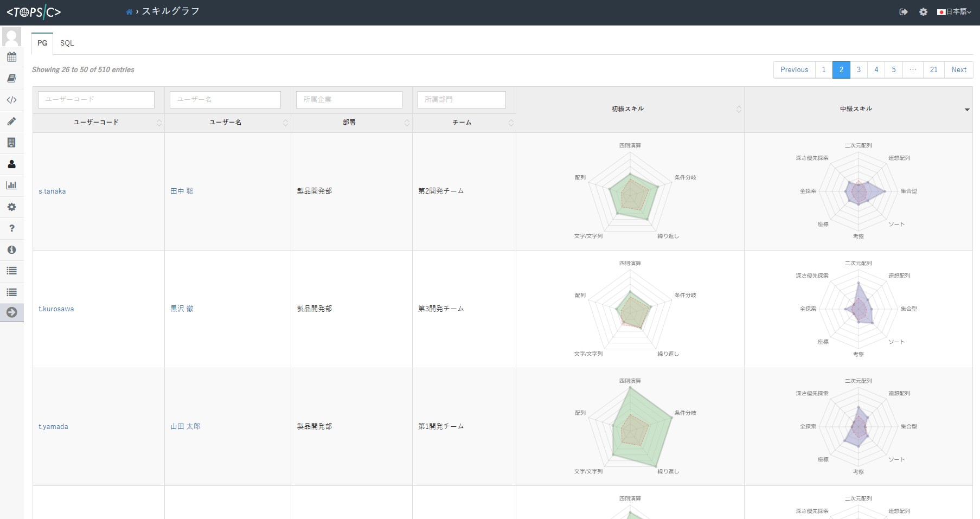
Task: Open t.yamada's 初級スキル radar chart
Action: (630, 427)
